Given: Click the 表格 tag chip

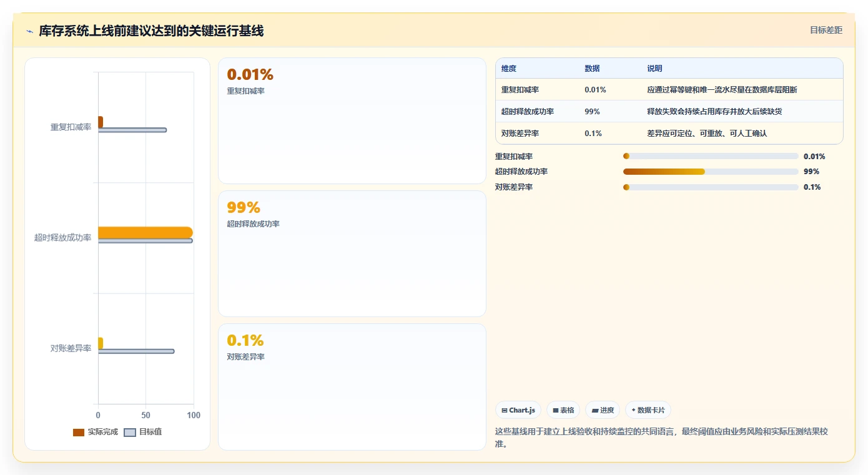Looking at the screenshot, I should pyautogui.click(x=563, y=410).
